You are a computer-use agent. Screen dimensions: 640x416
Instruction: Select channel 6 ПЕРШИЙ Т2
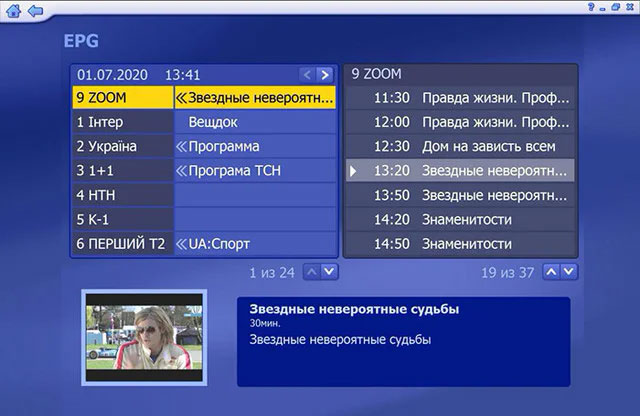(123, 244)
